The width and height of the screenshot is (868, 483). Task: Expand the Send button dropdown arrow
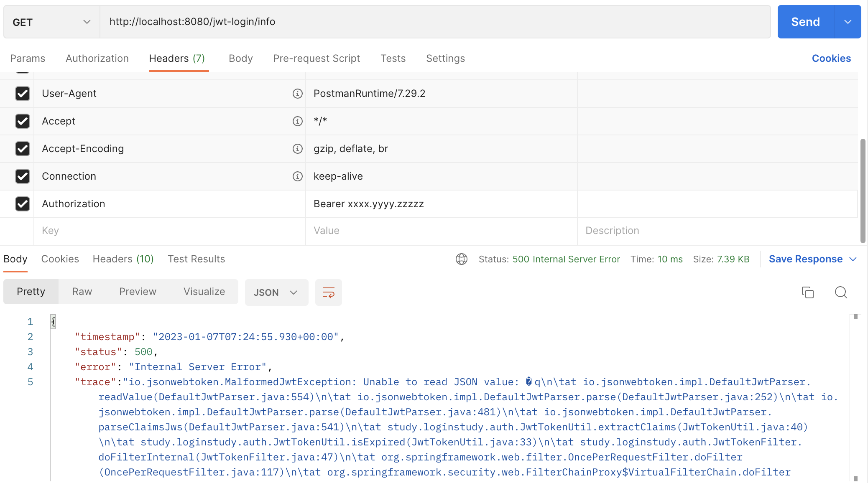tap(848, 22)
